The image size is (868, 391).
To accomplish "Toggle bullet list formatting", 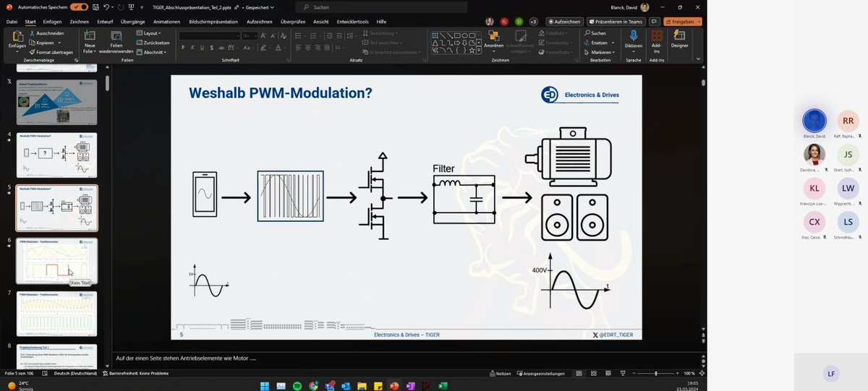I will (299, 35).
